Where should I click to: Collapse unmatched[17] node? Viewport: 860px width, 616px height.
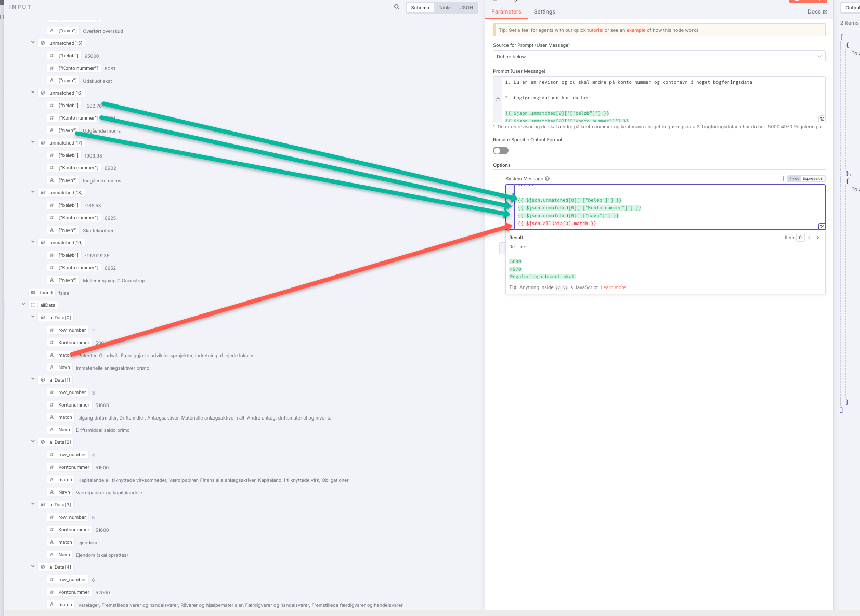point(33,142)
